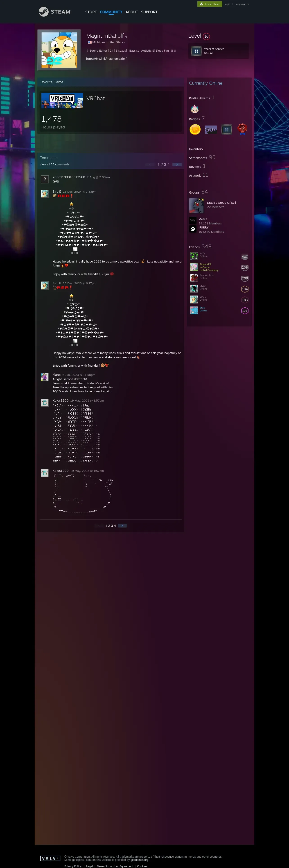The height and width of the screenshot is (868, 289).
Task: Click the gold coin badge icon
Action: point(195,129)
